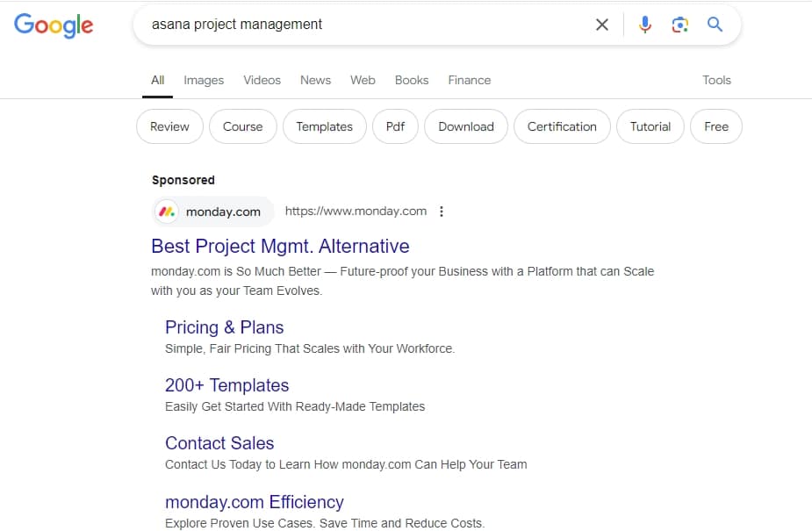Click the monday.com favicon in the ad
Screen dimensions: 812x531
tap(167, 212)
